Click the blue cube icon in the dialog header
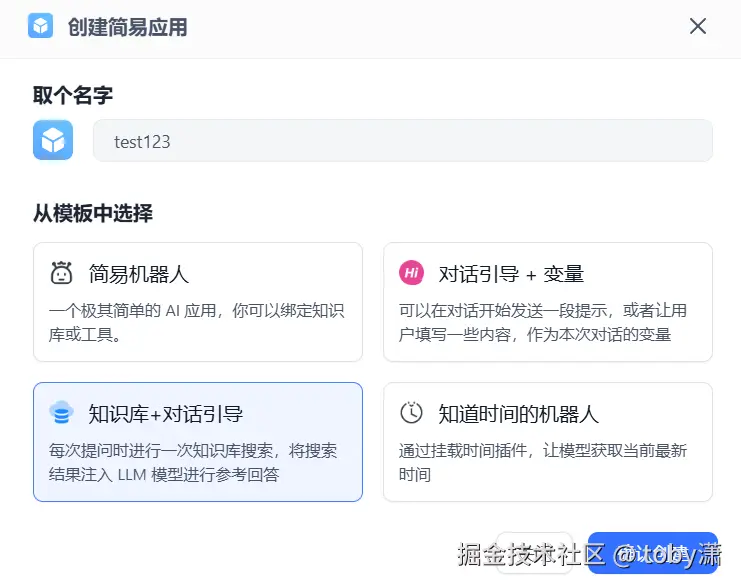This screenshot has width=741, height=588. (x=41, y=27)
